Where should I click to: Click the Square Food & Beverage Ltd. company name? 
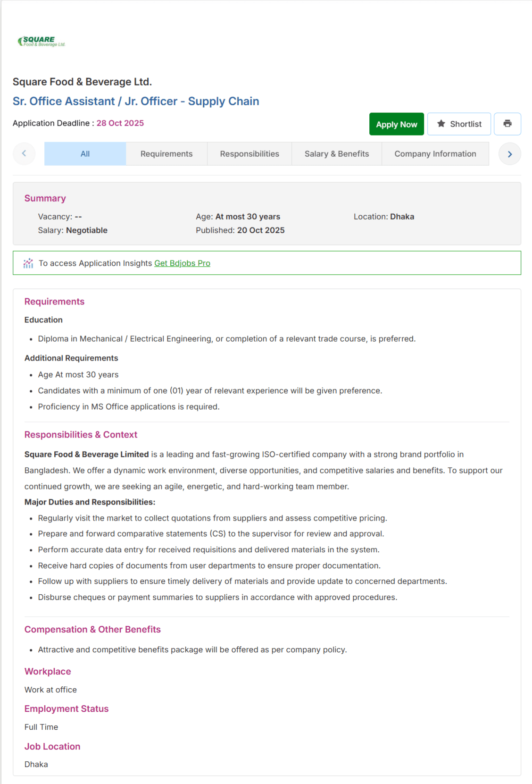[x=82, y=82]
